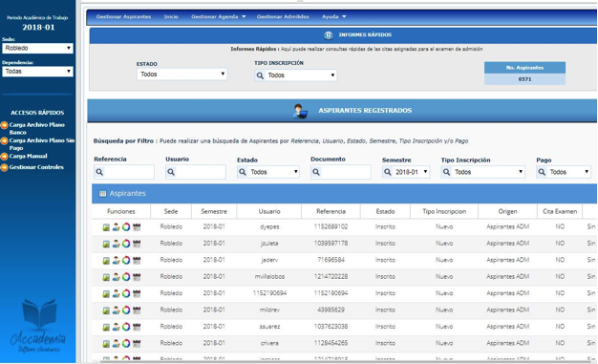
Task: Open the ESTADO dropdown in Informes Rápidos
Action: pyautogui.click(x=182, y=74)
